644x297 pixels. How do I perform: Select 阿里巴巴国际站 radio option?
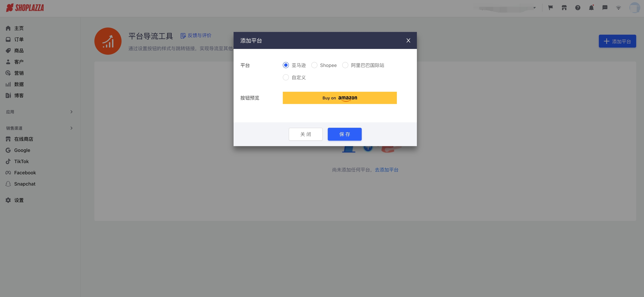(x=345, y=65)
